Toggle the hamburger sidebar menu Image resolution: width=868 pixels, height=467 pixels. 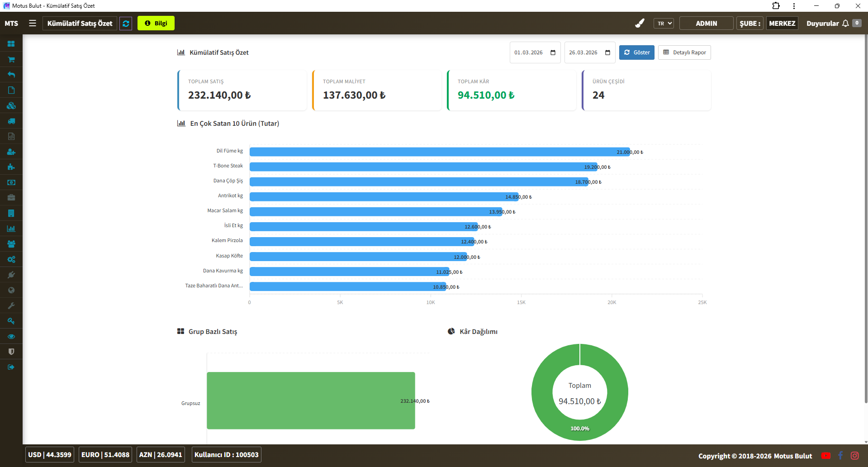pos(33,23)
